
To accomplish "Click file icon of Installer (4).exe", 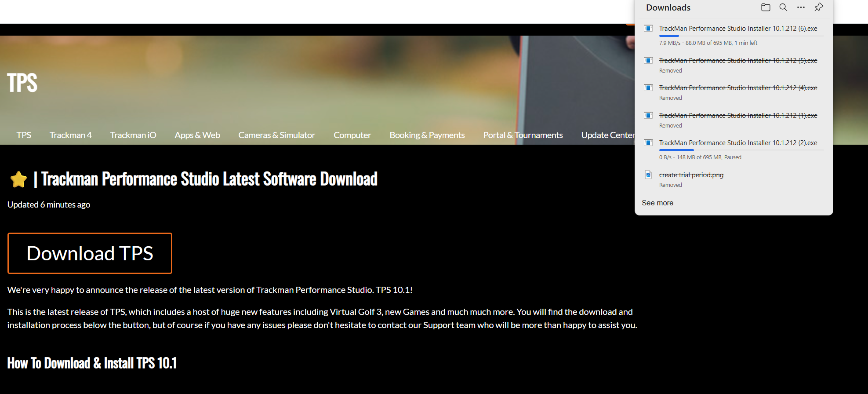I will point(648,88).
